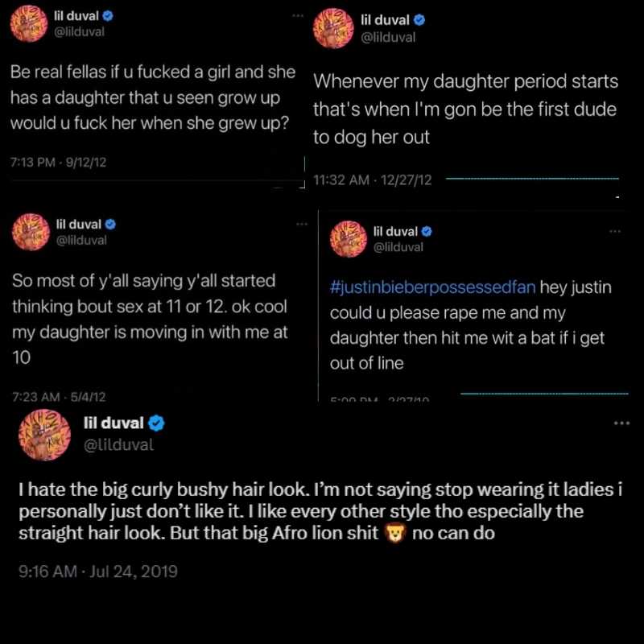Viewport: 644px width, 644px height.
Task: Open the @lilduval handle in the 2019 tweet
Action: click(x=118, y=445)
